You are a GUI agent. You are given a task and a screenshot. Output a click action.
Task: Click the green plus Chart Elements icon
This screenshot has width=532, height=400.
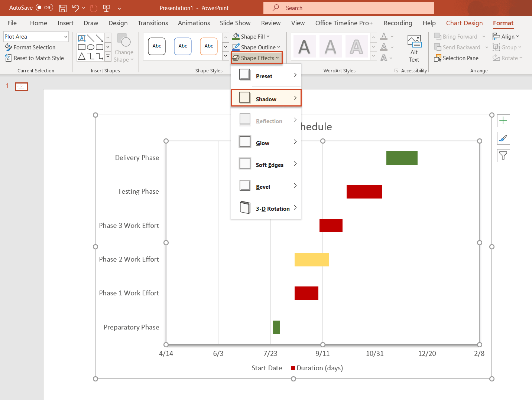(x=503, y=120)
